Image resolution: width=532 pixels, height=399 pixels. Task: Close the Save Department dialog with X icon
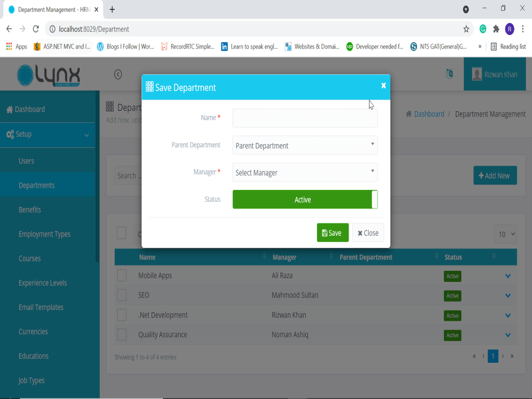click(384, 86)
